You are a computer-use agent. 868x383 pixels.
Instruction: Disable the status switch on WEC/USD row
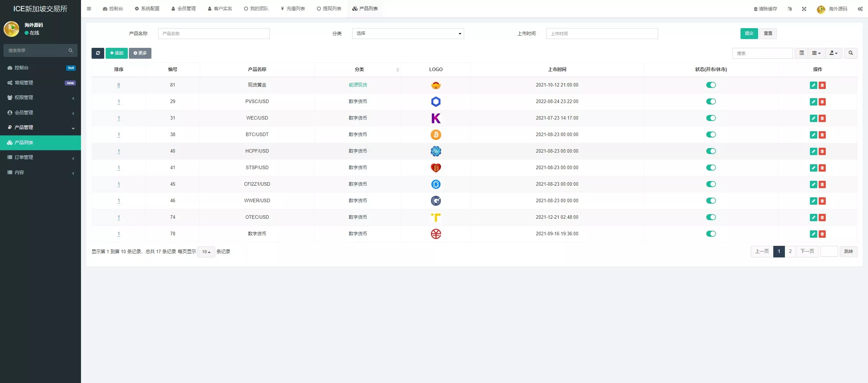[711, 118]
